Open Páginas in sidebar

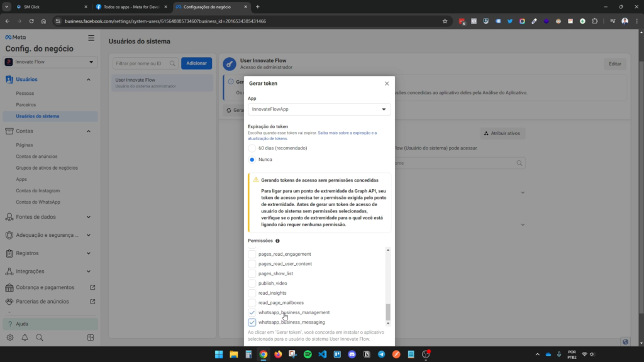tap(25, 145)
